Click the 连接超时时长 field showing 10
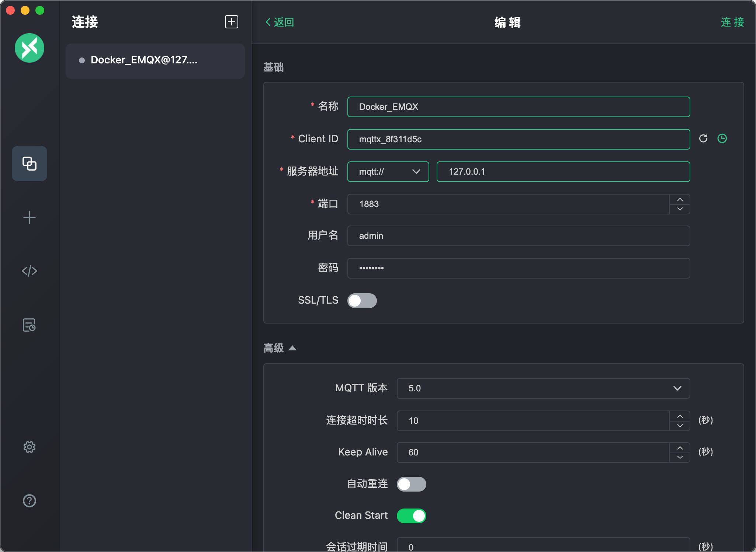756x552 pixels. [x=533, y=421]
